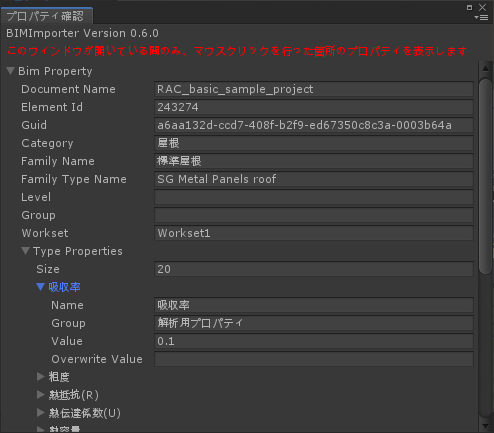Click the 'Document Name' label
The image size is (494, 433).
click(68, 89)
